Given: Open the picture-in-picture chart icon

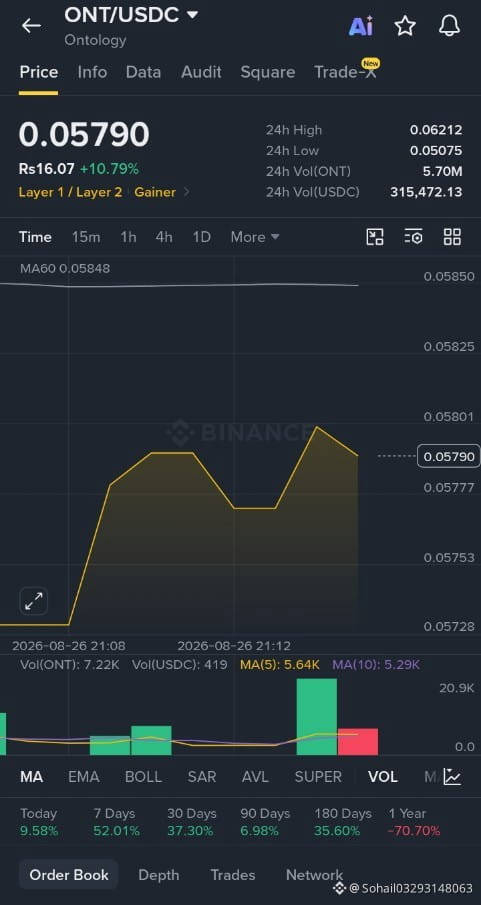Looking at the screenshot, I should coord(375,237).
